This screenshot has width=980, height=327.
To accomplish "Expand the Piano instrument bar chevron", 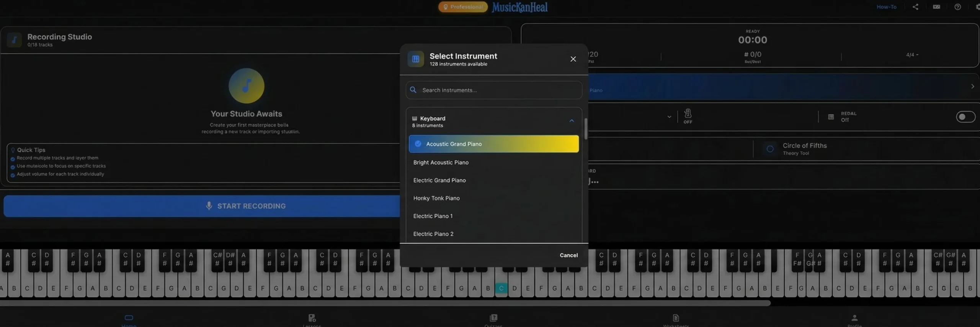I will click(x=972, y=87).
